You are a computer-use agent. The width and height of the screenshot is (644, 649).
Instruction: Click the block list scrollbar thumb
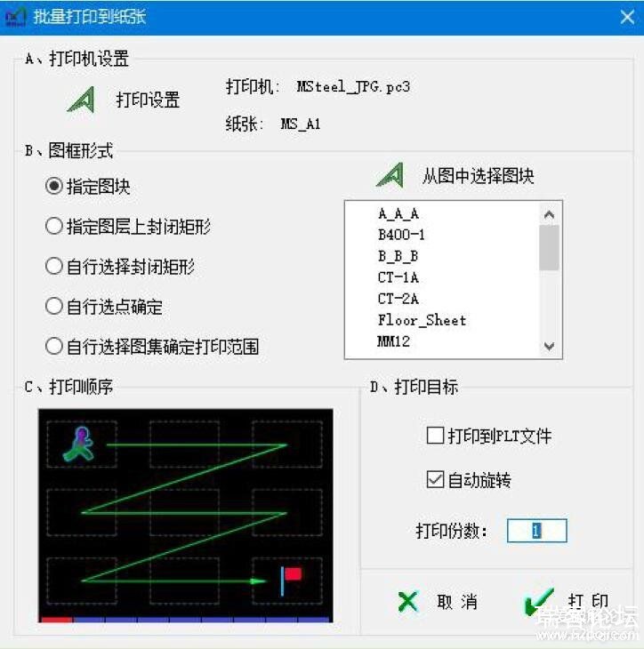[x=549, y=247]
